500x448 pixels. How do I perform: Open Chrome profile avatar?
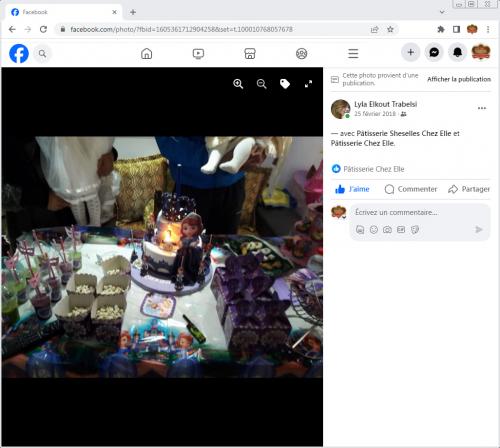472,29
